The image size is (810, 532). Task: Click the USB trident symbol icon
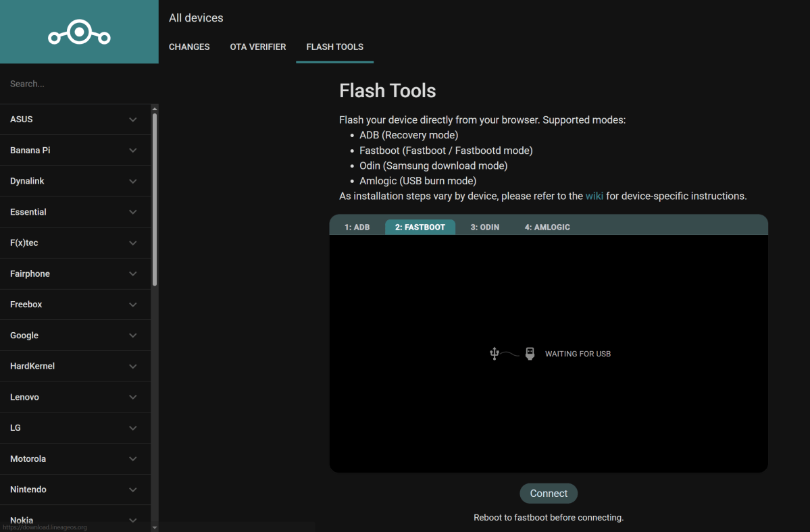pyautogui.click(x=495, y=354)
